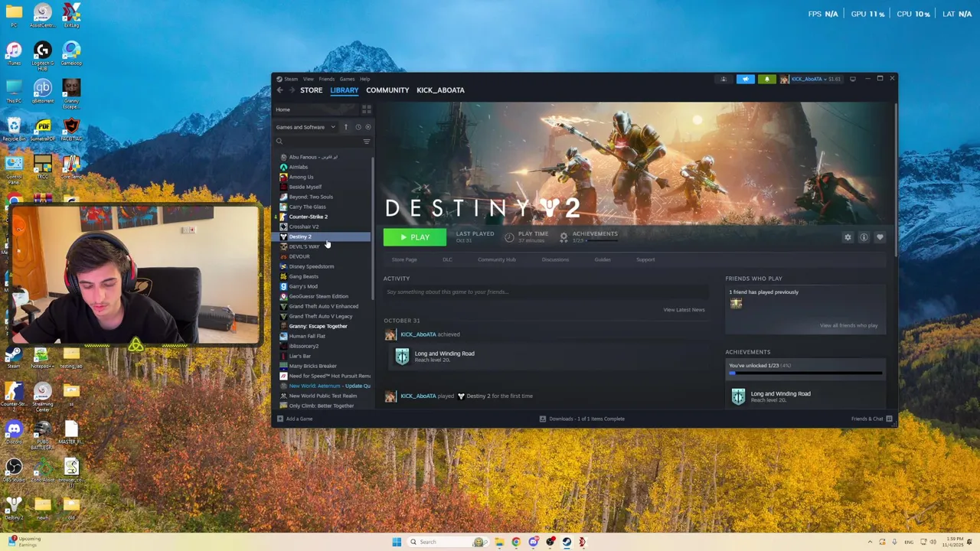Open Steam friends list icon in title bar
980x551 pixels.
point(724,79)
